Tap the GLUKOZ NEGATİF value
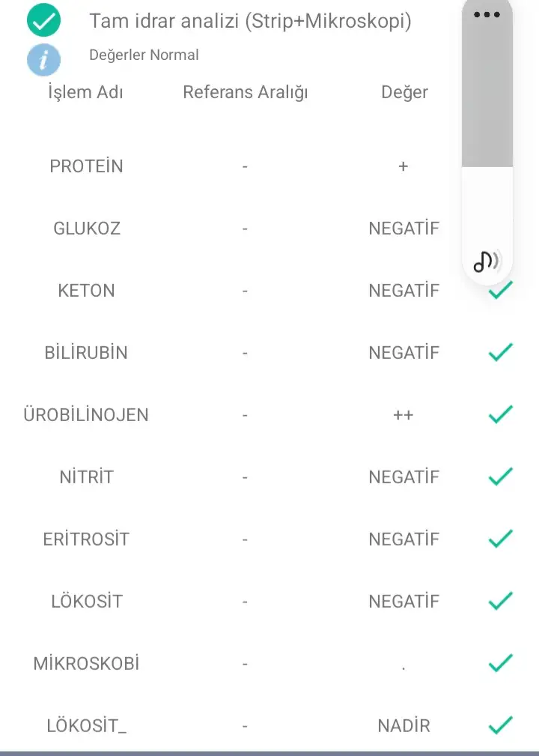 (x=404, y=228)
